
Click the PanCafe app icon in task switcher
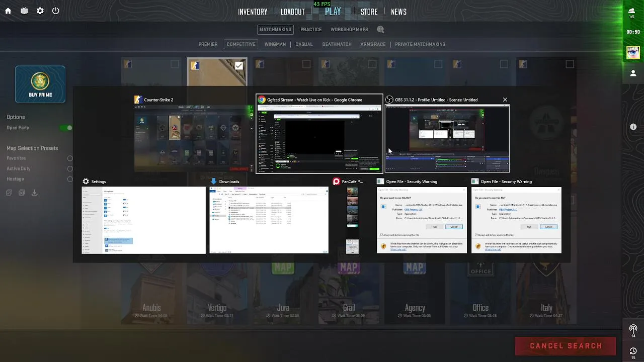336,182
